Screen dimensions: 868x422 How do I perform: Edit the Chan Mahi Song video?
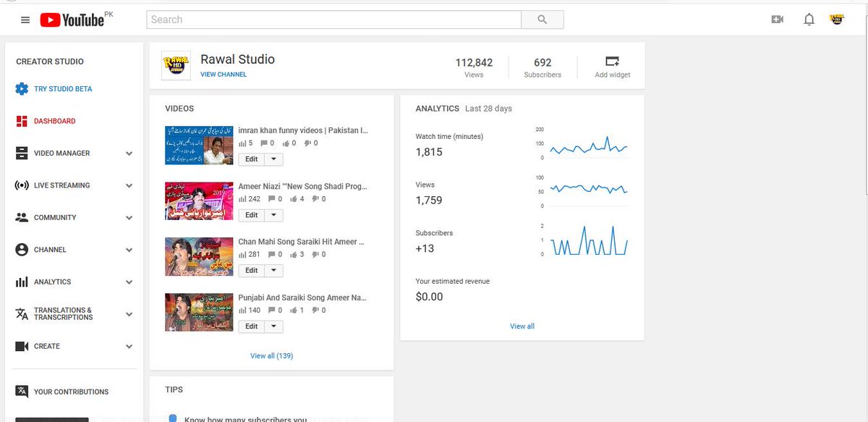251,271
